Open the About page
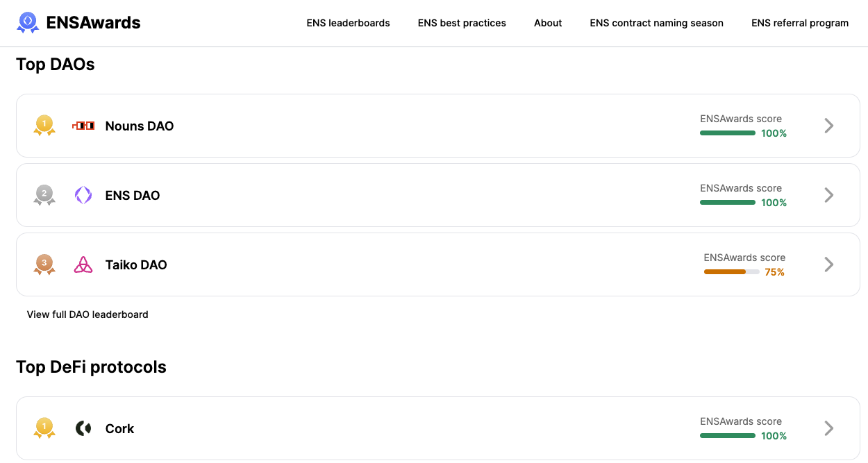868x463 pixels. (548, 22)
